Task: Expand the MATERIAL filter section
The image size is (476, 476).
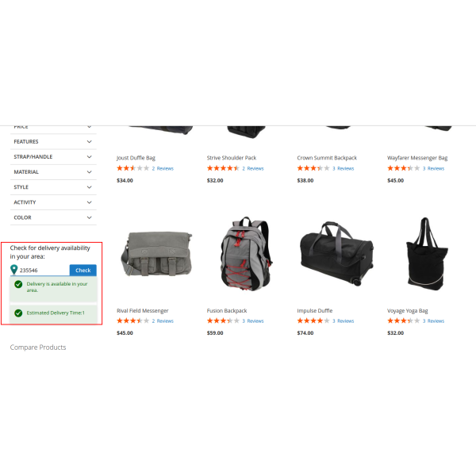Action: [53, 172]
